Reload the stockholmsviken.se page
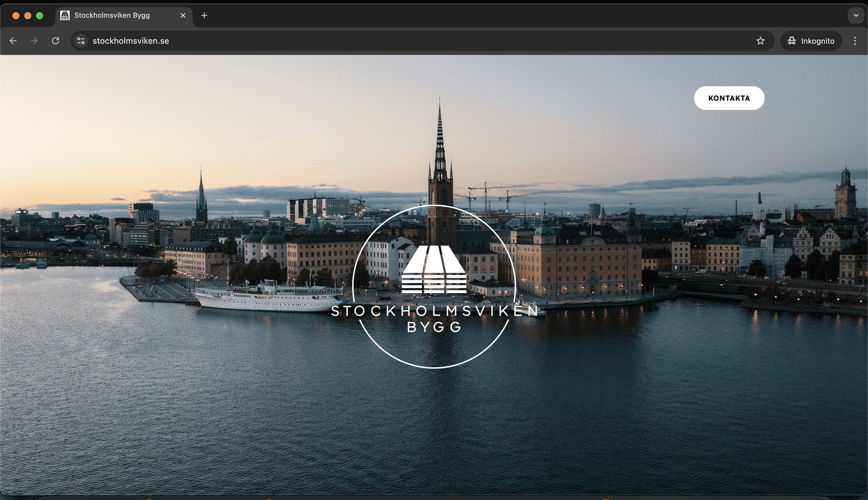 (56, 41)
